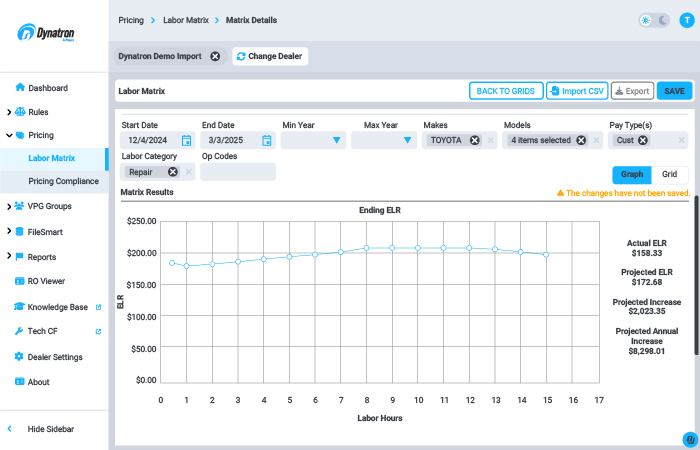Remove Cust pay type chip
The height and width of the screenshot is (450, 700).
coord(643,140)
